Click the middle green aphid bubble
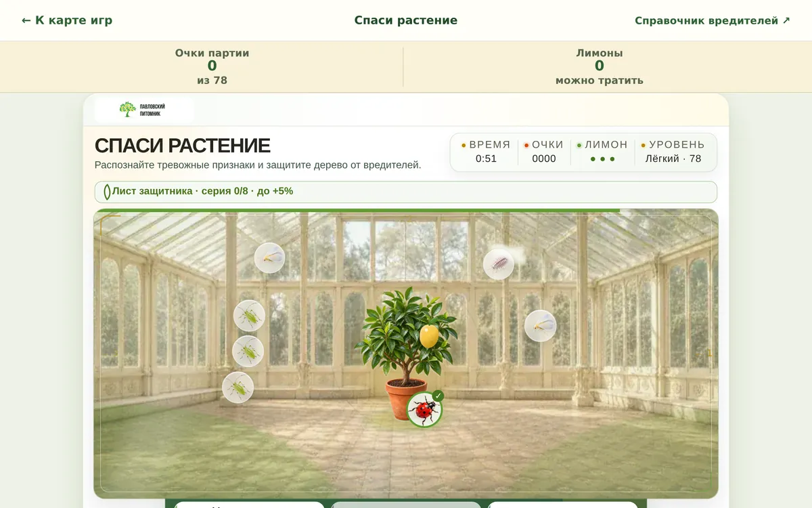 tap(248, 352)
